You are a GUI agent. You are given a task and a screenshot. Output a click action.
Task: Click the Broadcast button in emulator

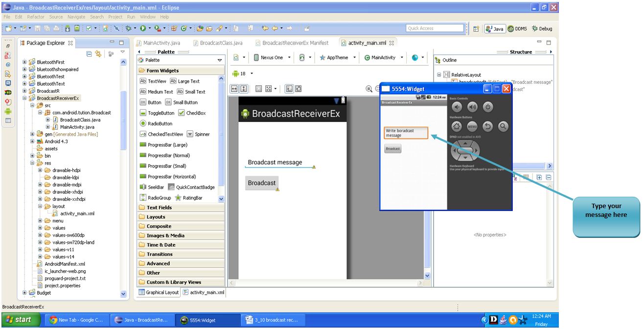(392, 148)
